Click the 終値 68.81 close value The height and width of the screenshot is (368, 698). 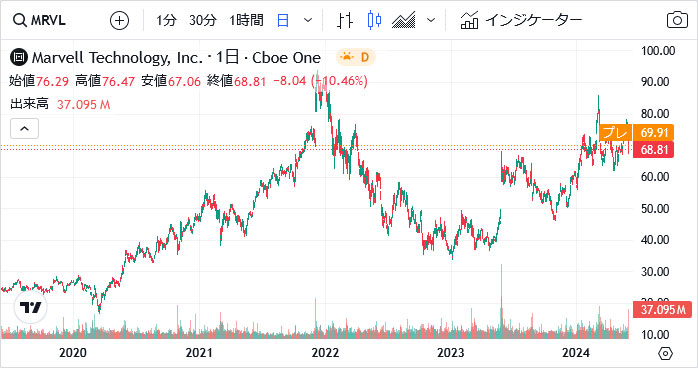(x=236, y=81)
